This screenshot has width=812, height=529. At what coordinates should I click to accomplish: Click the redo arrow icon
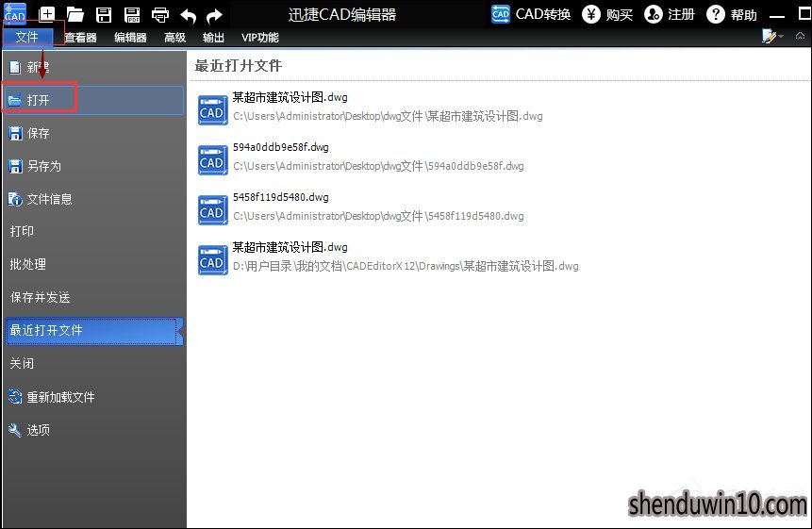click(214, 16)
